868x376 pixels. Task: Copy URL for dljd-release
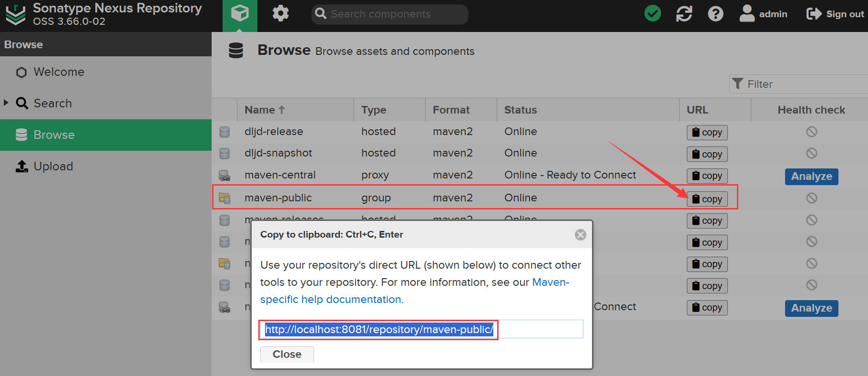pos(707,132)
